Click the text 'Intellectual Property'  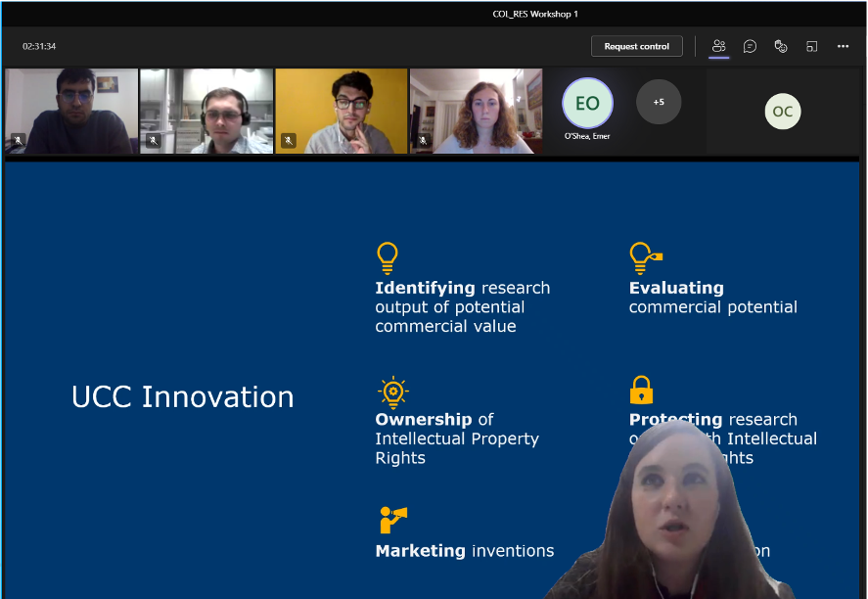point(457,439)
